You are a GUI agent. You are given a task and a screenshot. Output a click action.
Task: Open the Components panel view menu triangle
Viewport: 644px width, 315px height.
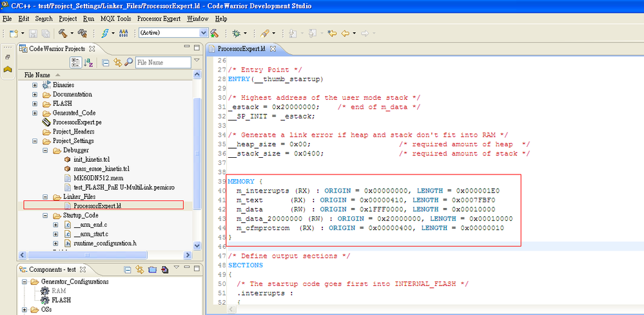(177, 267)
